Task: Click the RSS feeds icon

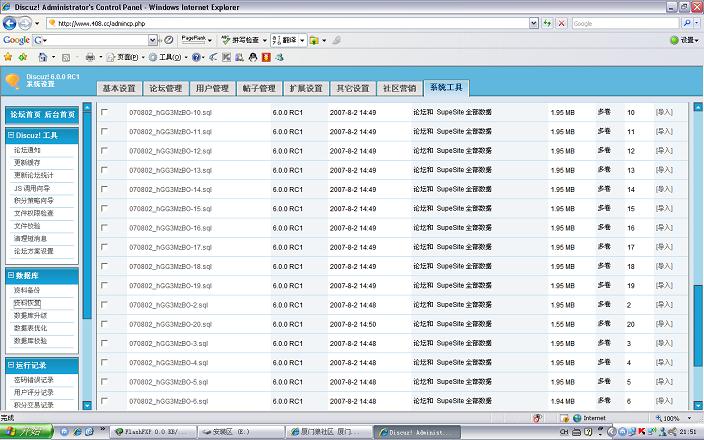Action: [x=66, y=57]
